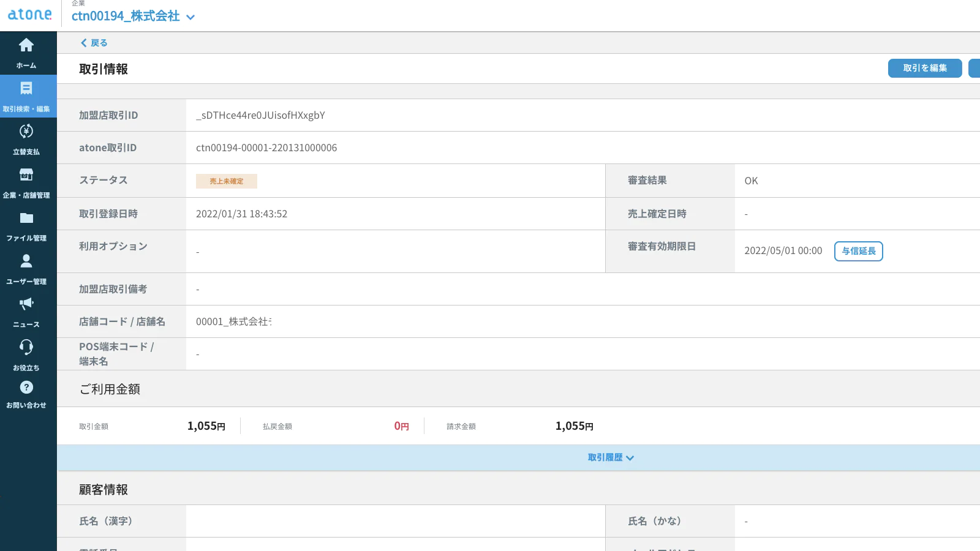The image size is (980, 551).
Task: Click the お問い合わせ question mark icon
Action: 26,388
